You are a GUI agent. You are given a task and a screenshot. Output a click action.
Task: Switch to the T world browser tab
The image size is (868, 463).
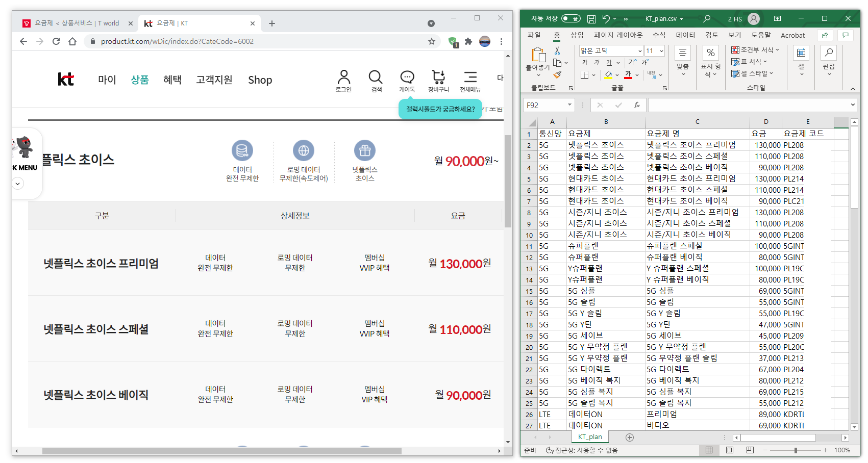coord(76,23)
